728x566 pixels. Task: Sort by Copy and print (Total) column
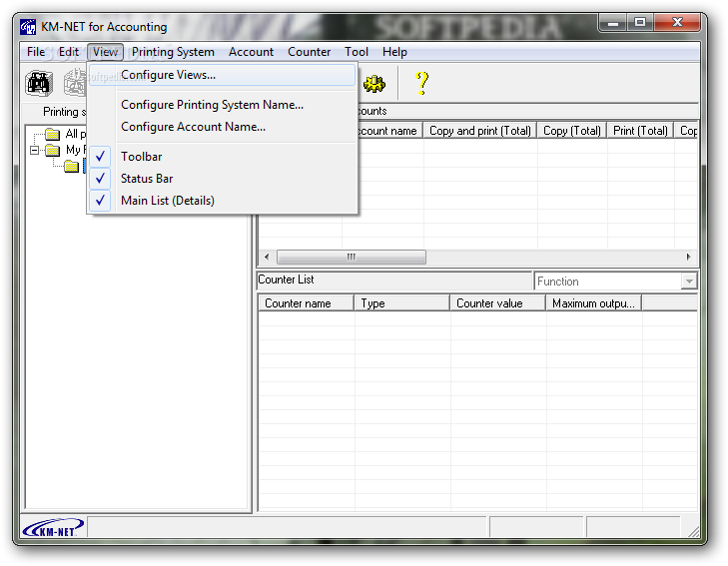click(x=480, y=131)
